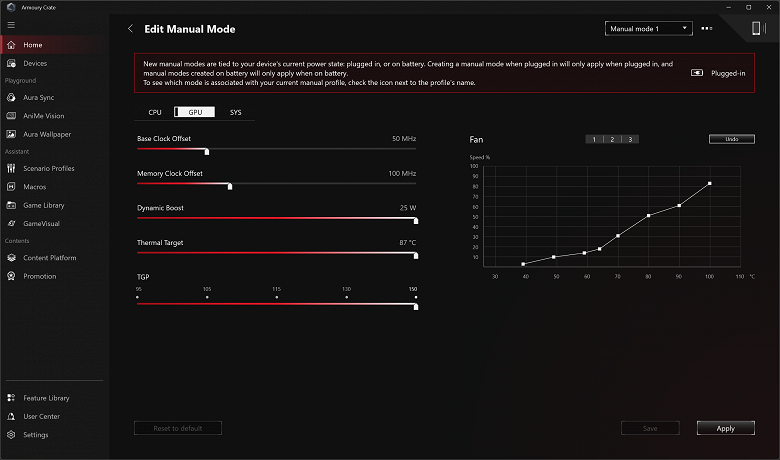Image resolution: width=780 pixels, height=460 pixels.
Task: Collapse the hamburger sidebar menu
Action: [11, 25]
